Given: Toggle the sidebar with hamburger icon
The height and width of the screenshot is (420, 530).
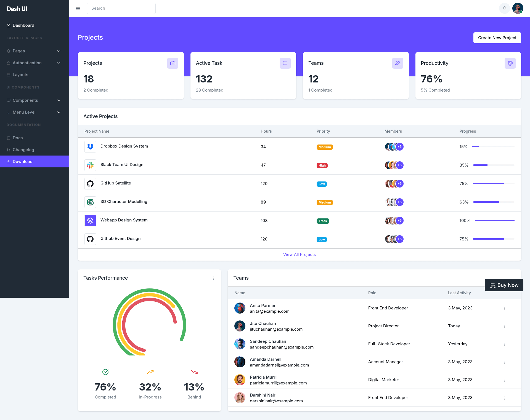Looking at the screenshot, I should click(78, 9).
